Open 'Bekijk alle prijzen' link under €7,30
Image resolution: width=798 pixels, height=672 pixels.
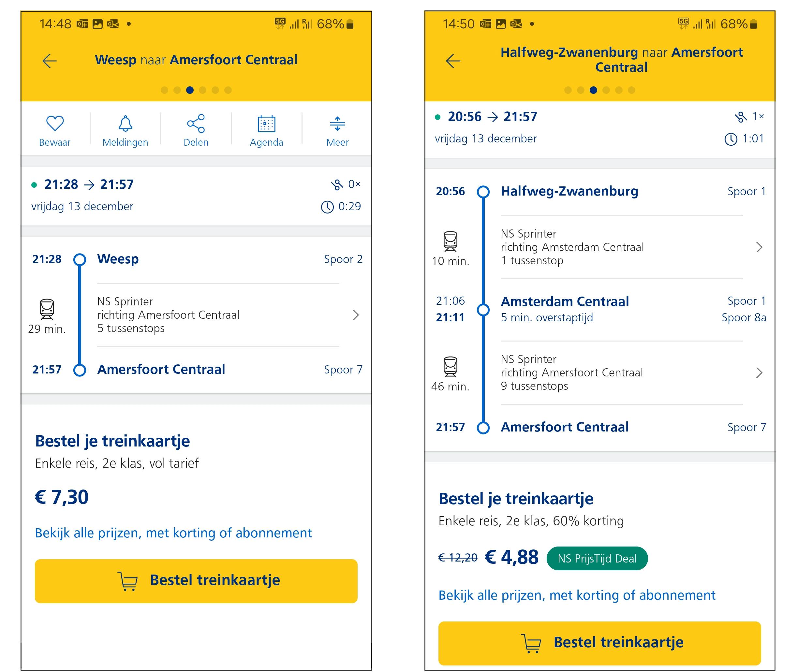[173, 533]
